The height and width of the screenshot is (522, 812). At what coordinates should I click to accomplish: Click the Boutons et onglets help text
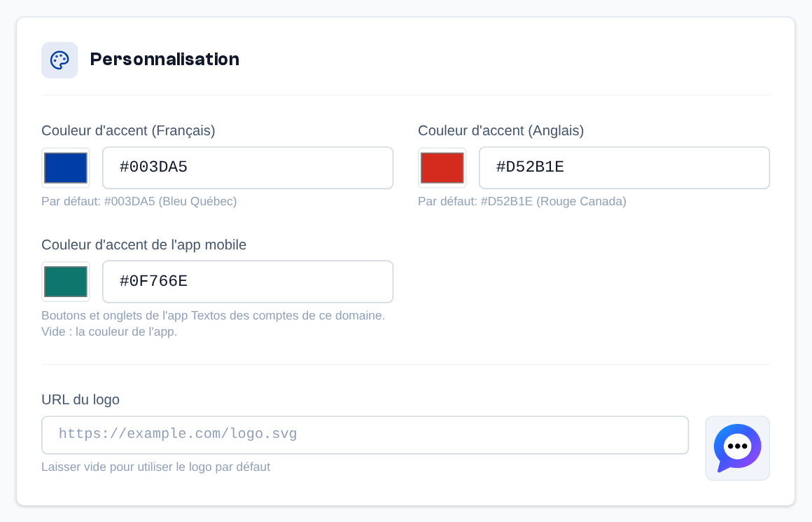coord(213,316)
